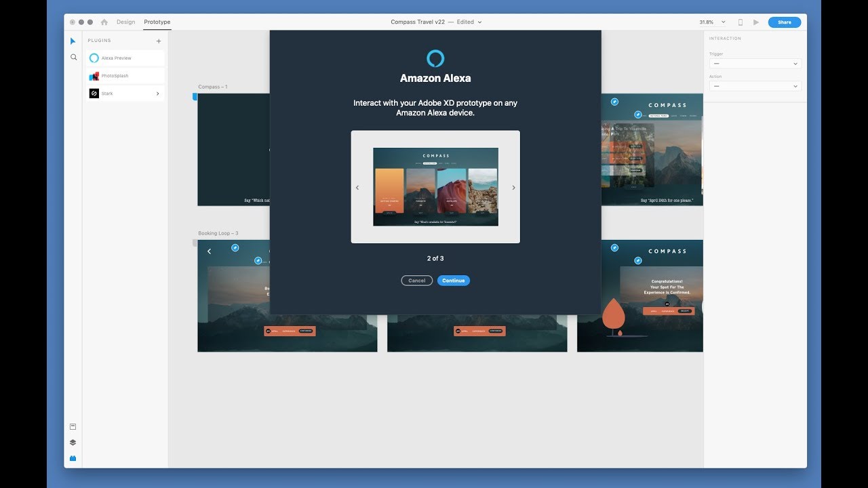This screenshot has width=868, height=488.
Task: Show the Layers panel icon
Action: [x=73, y=443]
